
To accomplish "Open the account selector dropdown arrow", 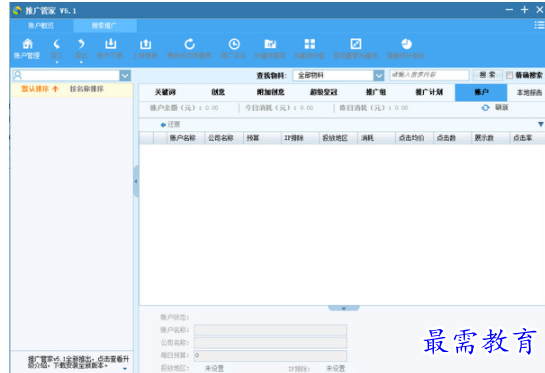I will coord(125,75).
